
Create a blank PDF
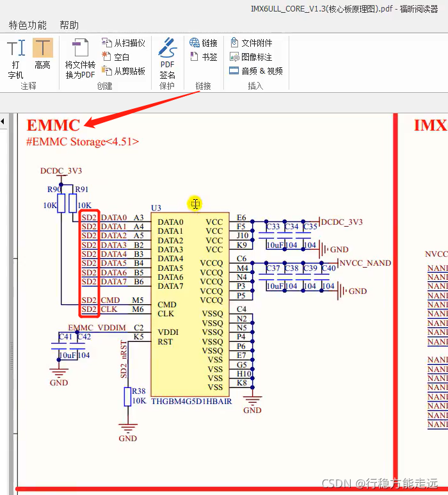tap(115, 57)
